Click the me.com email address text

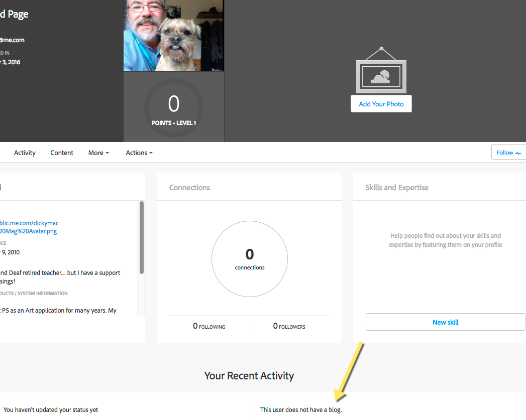pyautogui.click(x=12, y=40)
